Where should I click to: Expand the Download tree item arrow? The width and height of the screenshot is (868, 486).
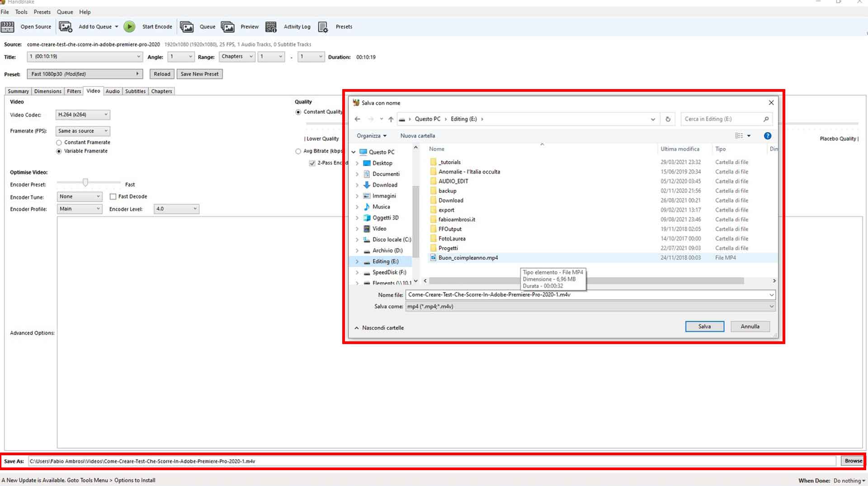pos(357,185)
